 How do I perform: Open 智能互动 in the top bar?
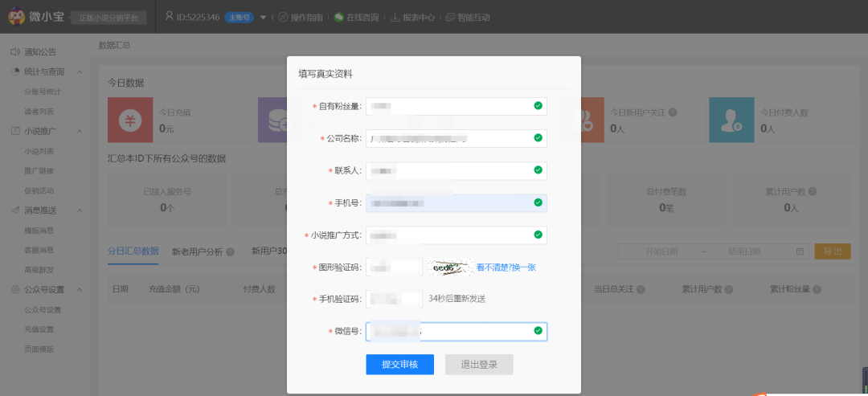(x=468, y=17)
